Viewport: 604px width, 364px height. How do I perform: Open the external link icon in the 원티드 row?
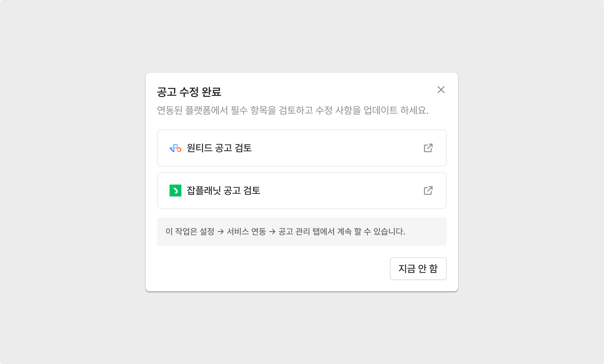[428, 148]
